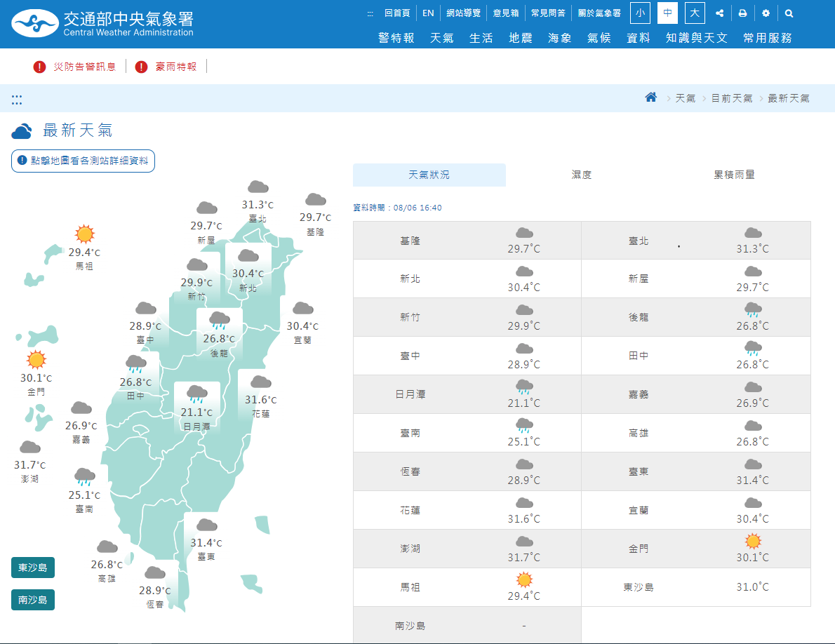Click the Central Weather Administration logo
The image size is (835, 644).
(x=44, y=23)
